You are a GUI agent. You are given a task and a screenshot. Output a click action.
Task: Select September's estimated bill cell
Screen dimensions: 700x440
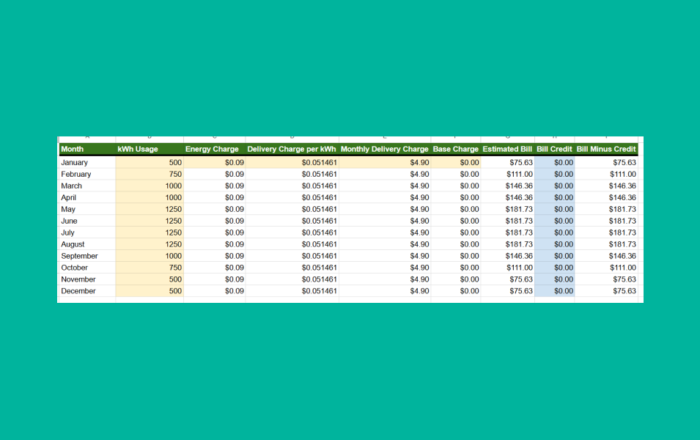pos(508,256)
